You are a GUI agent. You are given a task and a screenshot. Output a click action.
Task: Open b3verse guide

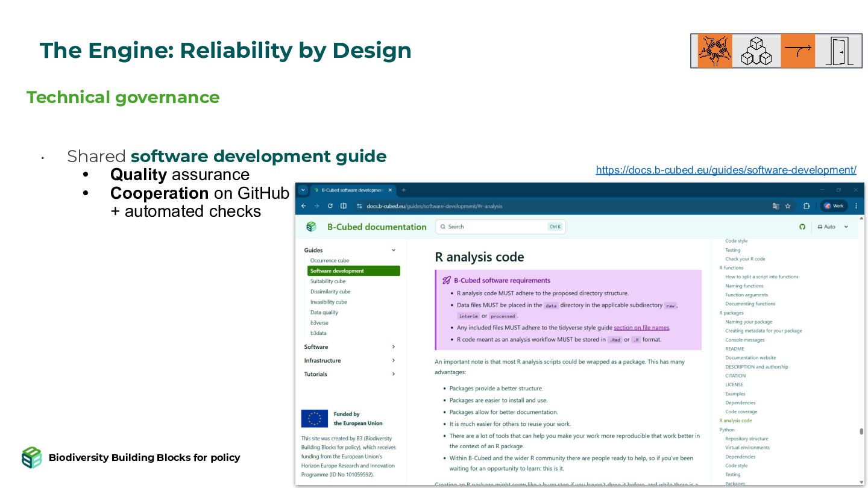[x=319, y=322]
